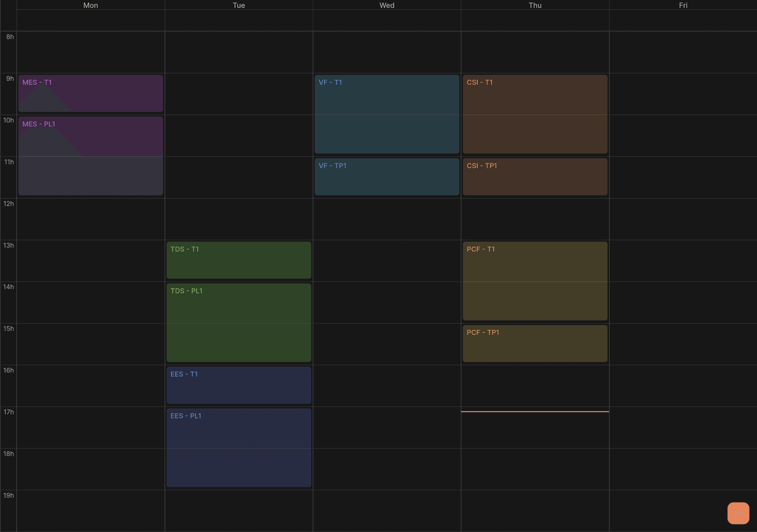Open the PCF - T1 event
Image resolution: width=757 pixels, height=532 pixels.
pyautogui.click(x=535, y=281)
